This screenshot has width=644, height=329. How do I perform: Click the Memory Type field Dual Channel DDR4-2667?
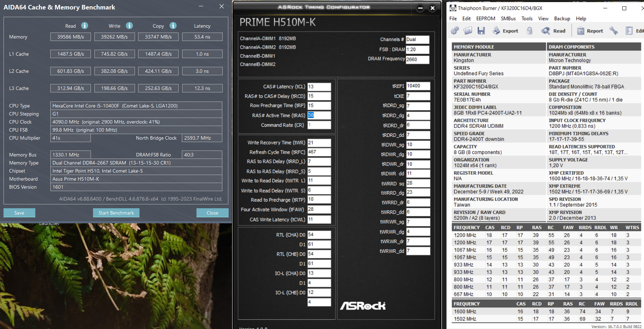point(136,163)
